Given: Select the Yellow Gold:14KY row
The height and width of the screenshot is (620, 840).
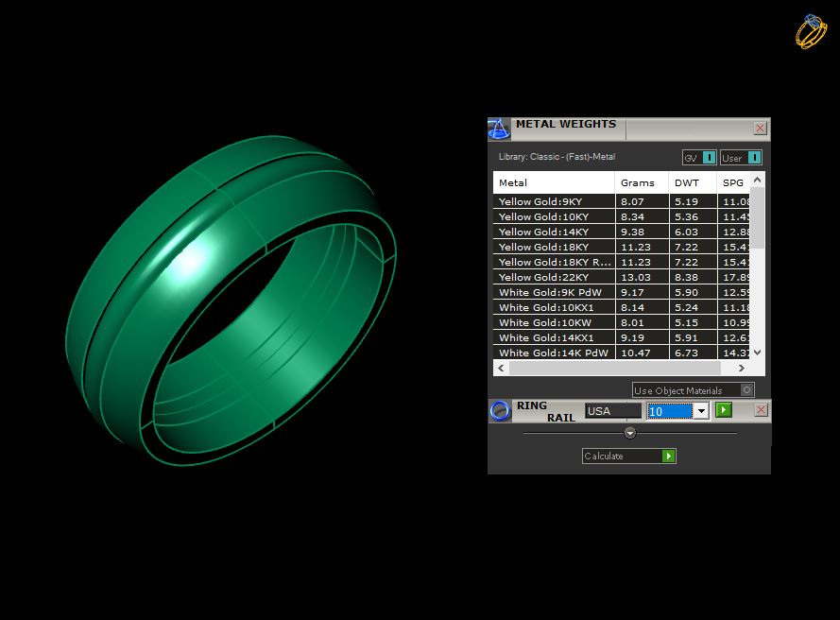Looking at the screenshot, I should tap(622, 232).
